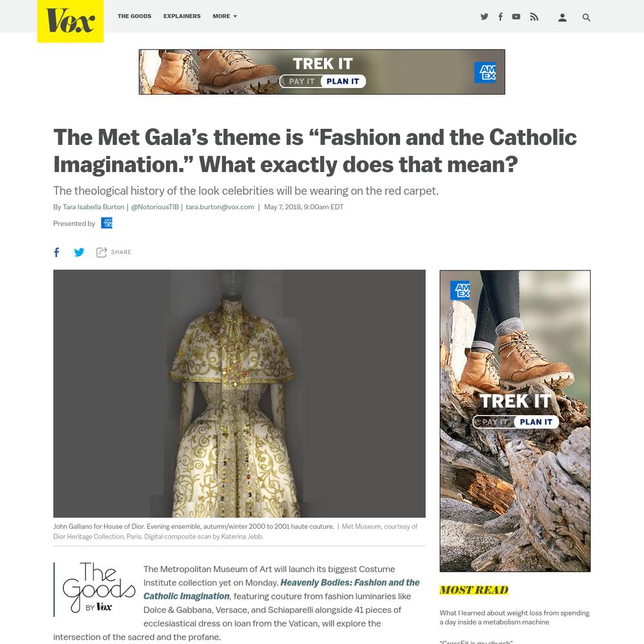Image resolution: width=644 pixels, height=644 pixels.
Task: Open most-read metabolism machine weight loss article
Action: coord(514,618)
